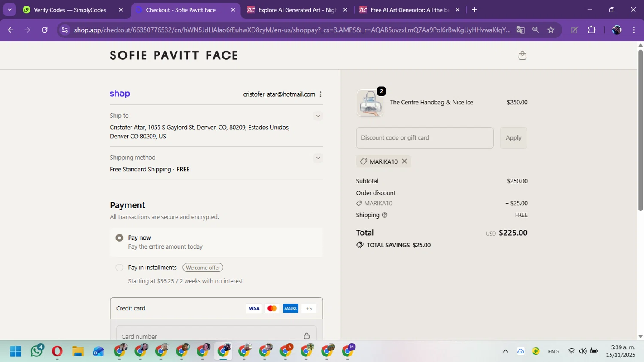Click the Shop Pay logo
Image resolution: width=644 pixels, height=362 pixels.
click(x=120, y=94)
